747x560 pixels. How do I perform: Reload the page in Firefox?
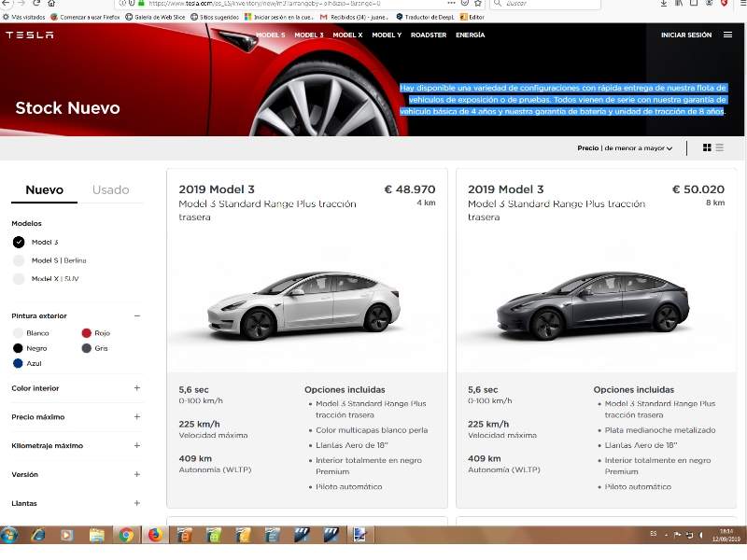[36, 3]
